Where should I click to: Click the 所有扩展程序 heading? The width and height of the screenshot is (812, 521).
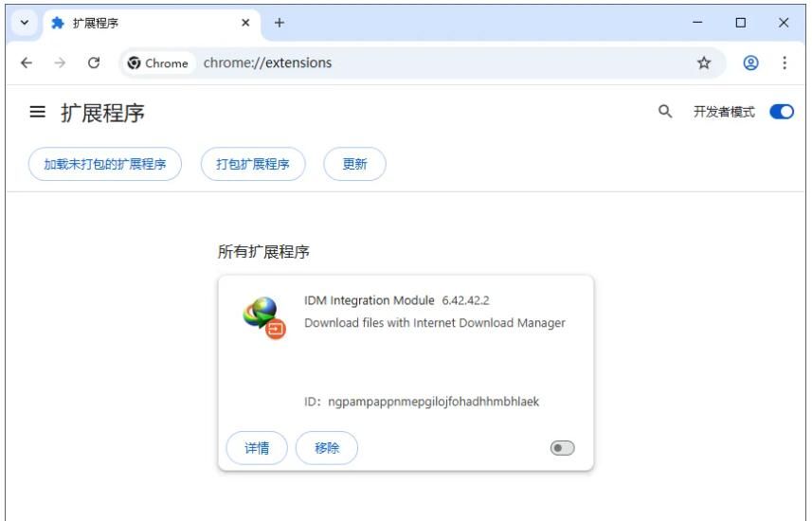click(x=263, y=252)
